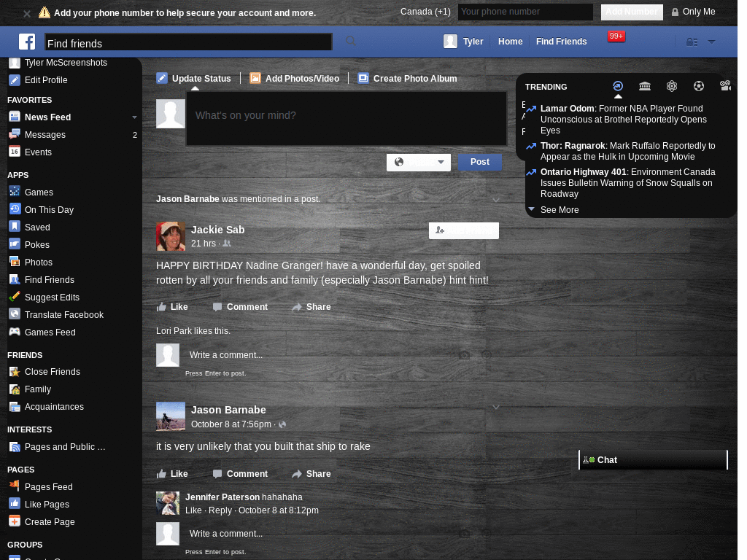Open options chevron on Jason Barnabe post
This screenshot has height=560, width=747.
[496, 407]
